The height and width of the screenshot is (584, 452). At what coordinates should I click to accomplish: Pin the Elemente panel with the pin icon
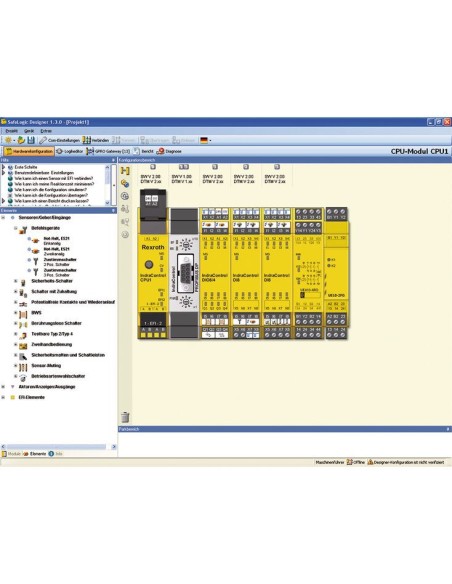coord(114,210)
